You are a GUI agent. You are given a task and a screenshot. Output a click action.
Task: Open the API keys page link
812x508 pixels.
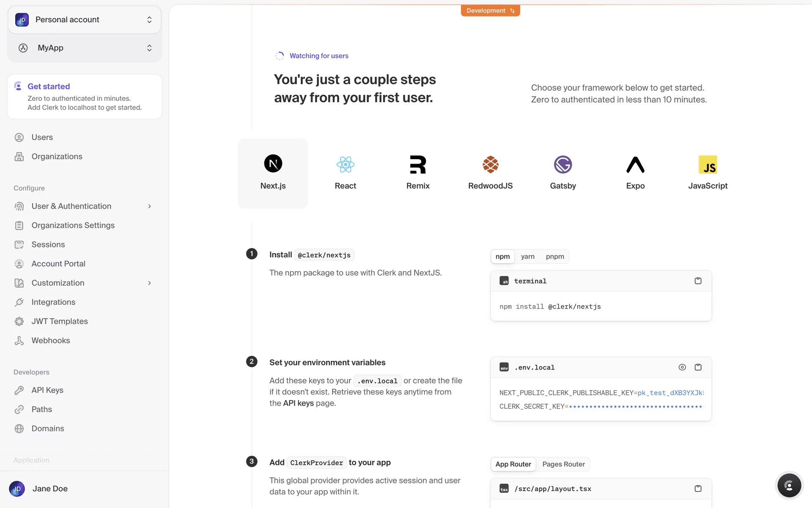(298, 403)
